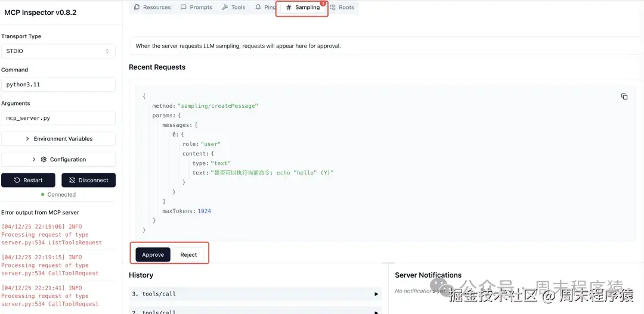
Task: Expand the Configuration section
Action: pyautogui.click(x=58, y=159)
